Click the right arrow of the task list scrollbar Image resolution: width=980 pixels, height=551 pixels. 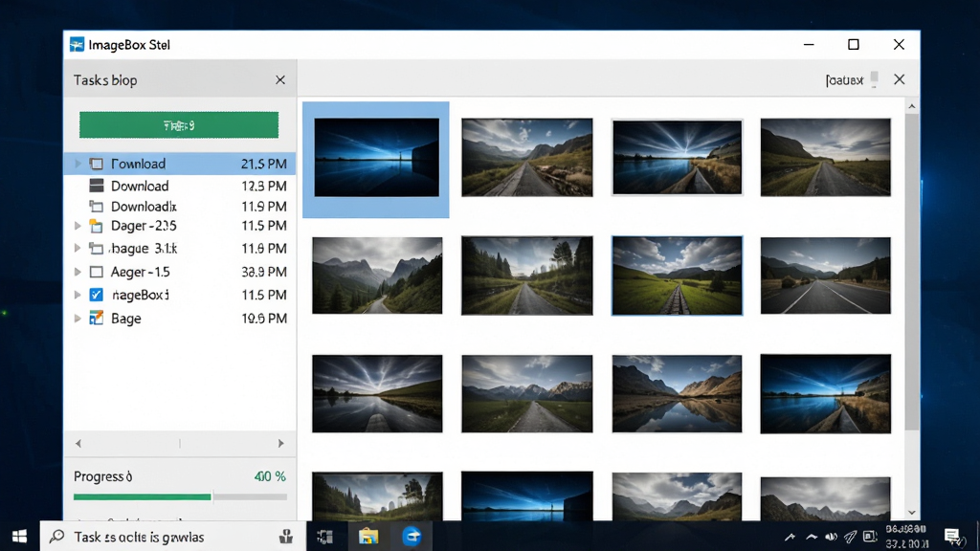(280, 443)
